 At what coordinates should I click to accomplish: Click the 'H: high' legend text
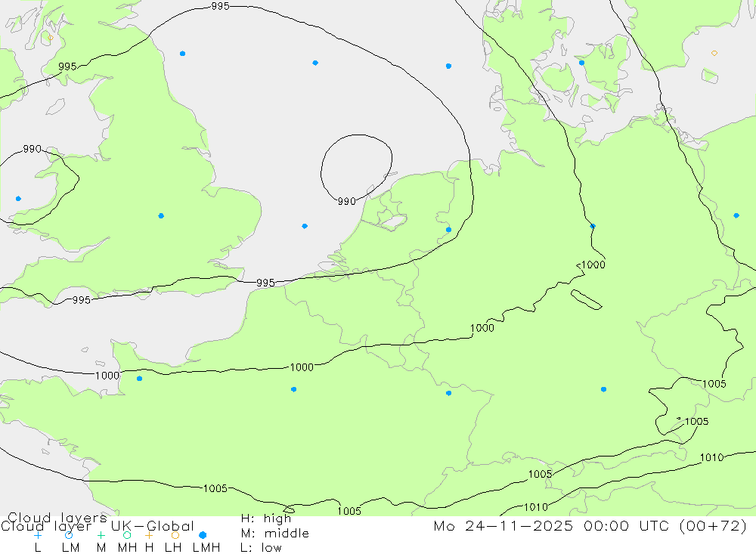point(266,518)
